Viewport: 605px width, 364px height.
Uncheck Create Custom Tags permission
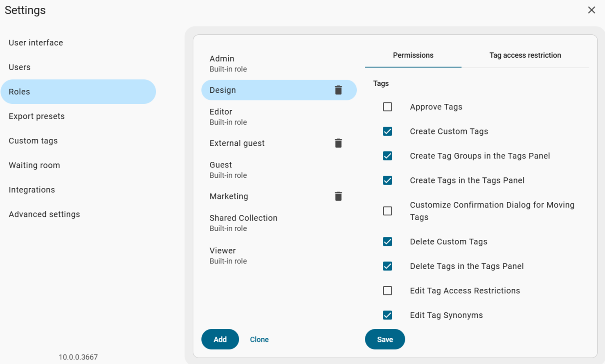387,132
